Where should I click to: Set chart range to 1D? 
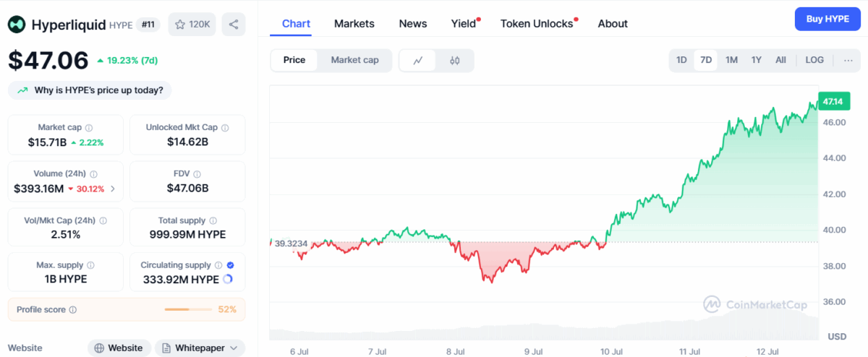coord(681,60)
